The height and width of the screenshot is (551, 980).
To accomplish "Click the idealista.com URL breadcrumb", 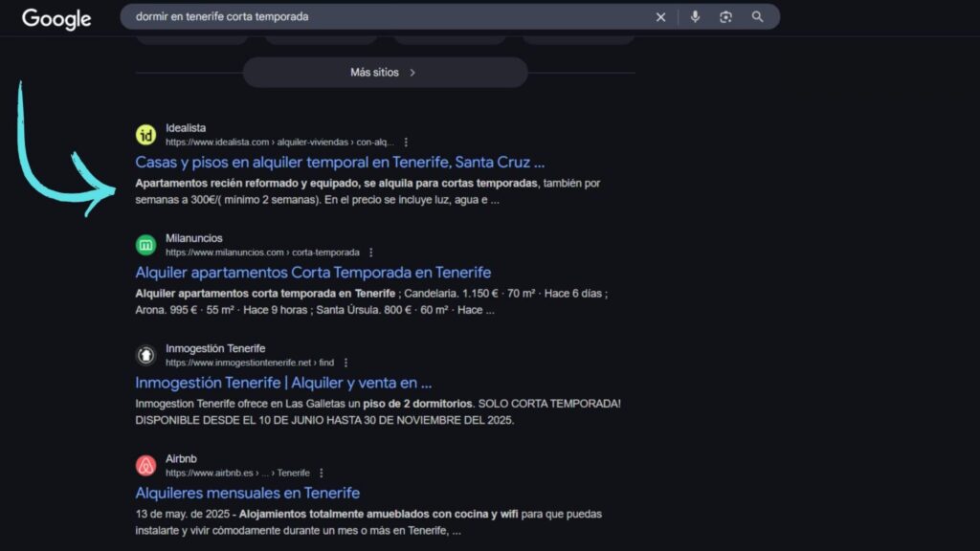I will click(279, 143).
